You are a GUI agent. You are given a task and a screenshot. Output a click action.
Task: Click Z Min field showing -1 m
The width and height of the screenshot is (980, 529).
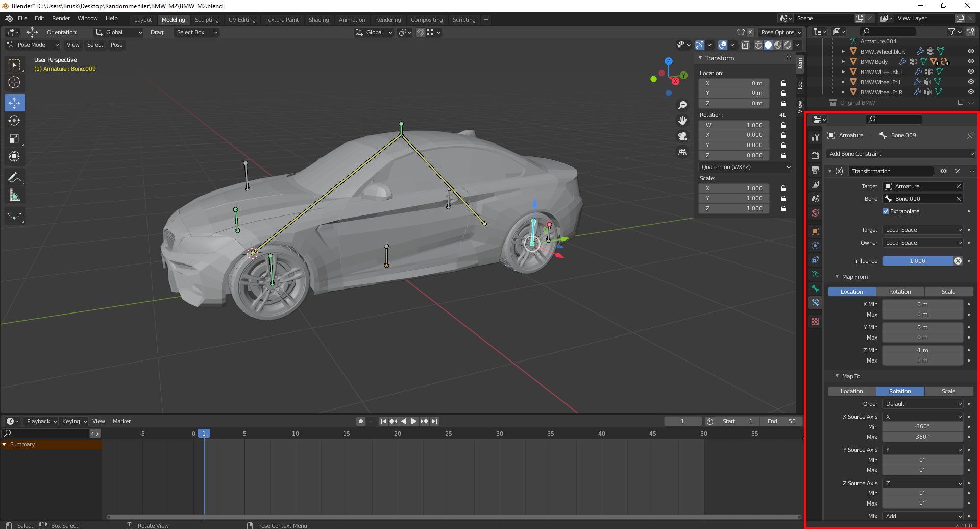(x=922, y=350)
